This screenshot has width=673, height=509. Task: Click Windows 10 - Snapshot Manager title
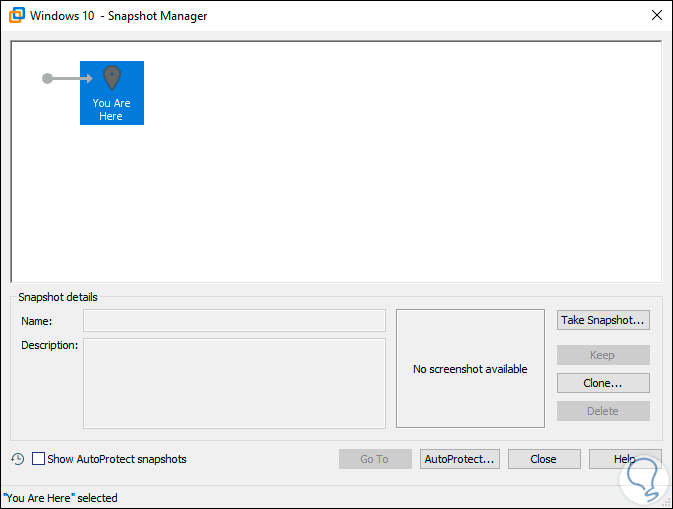tap(118, 16)
